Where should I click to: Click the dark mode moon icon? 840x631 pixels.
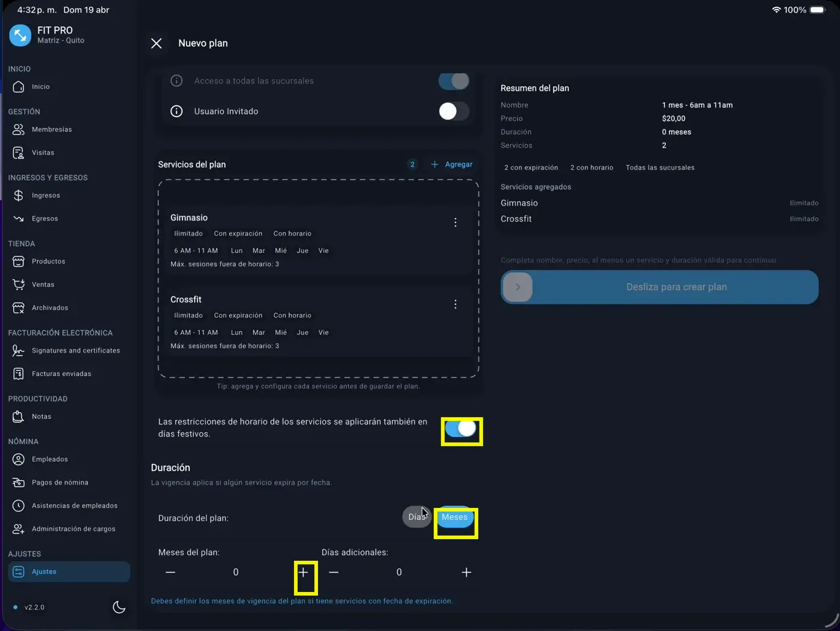[119, 607]
